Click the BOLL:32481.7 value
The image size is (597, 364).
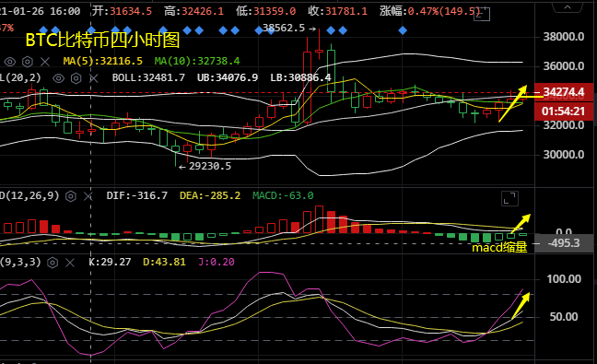click(148, 78)
